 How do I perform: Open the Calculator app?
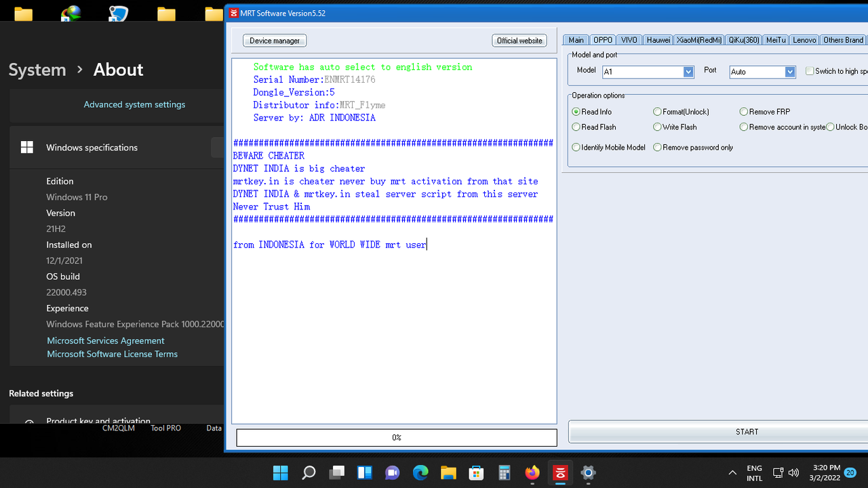(504, 472)
